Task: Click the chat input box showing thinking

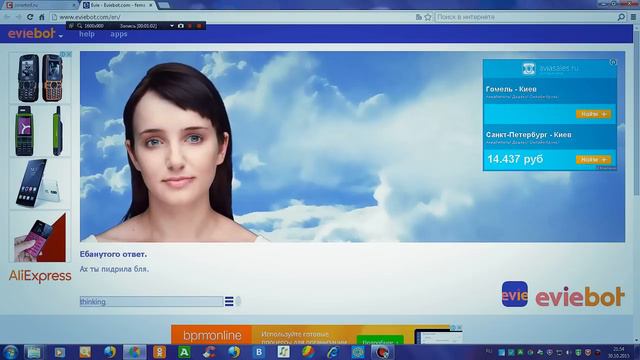Action: (x=151, y=302)
